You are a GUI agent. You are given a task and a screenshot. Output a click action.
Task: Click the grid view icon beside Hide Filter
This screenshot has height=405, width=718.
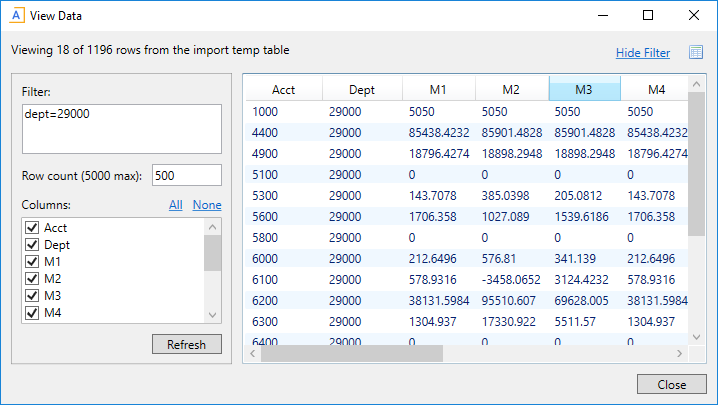click(695, 52)
